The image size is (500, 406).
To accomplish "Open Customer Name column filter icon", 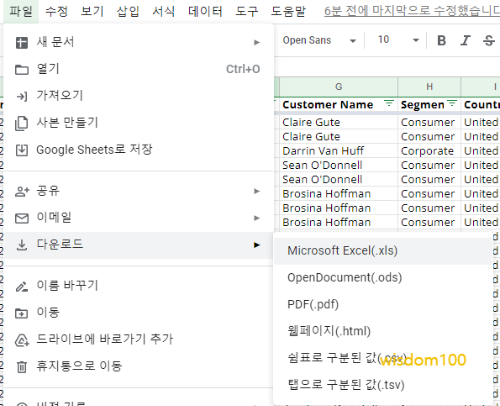I will coord(389,103).
